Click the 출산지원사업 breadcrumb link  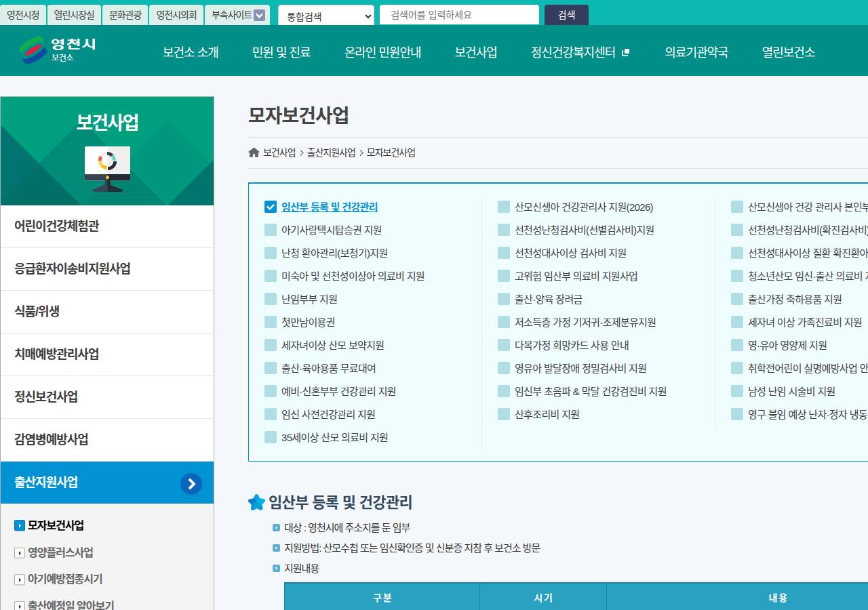[x=331, y=152]
